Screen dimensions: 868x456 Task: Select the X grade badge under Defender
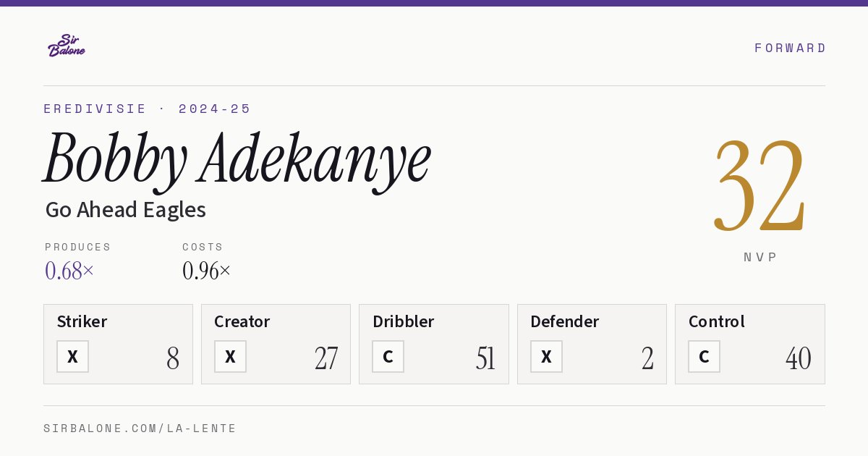pos(546,356)
